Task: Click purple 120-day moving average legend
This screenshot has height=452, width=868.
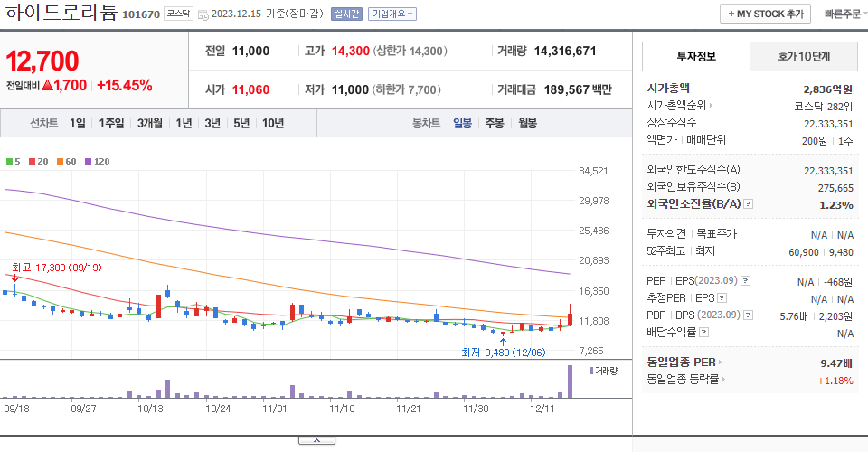Action: (x=98, y=162)
